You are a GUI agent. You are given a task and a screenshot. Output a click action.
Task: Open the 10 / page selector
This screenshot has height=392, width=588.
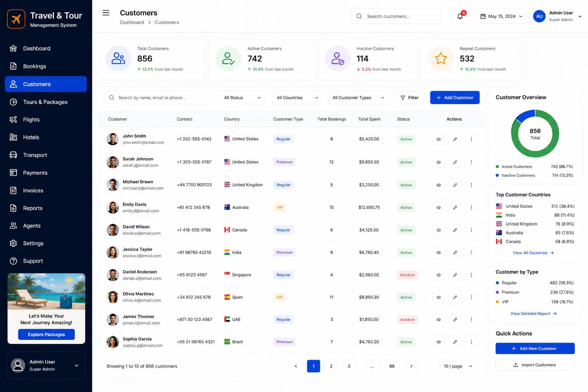[458, 366]
